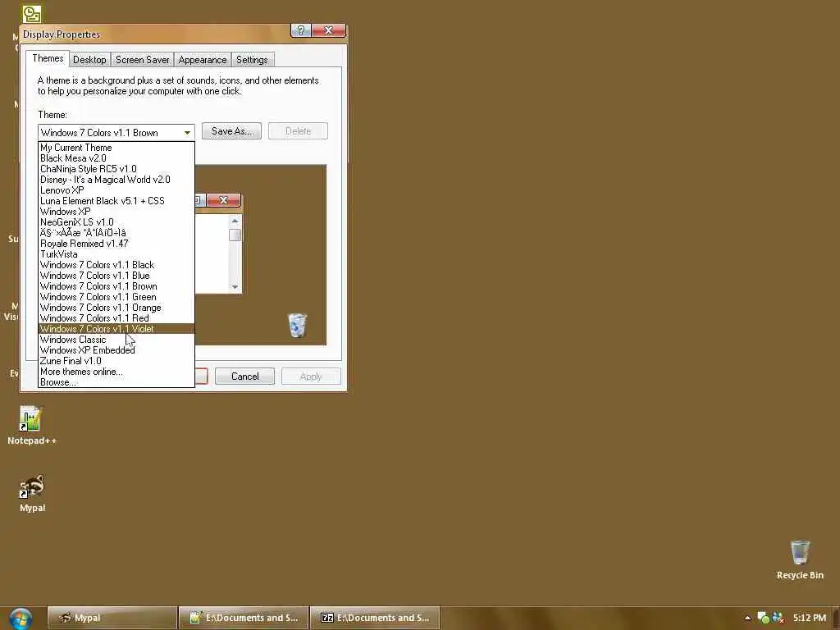Image resolution: width=840 pixels, height=630 pixels.
Task: Select Luna Element Black v5.1 + CSS
Action: 116,201
